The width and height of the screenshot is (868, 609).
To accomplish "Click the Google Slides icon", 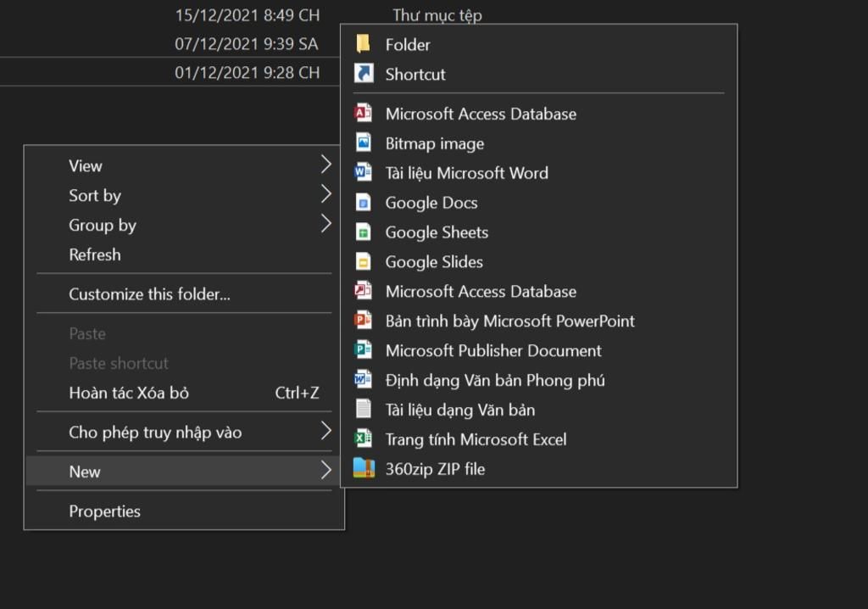I will pos(364,262).
